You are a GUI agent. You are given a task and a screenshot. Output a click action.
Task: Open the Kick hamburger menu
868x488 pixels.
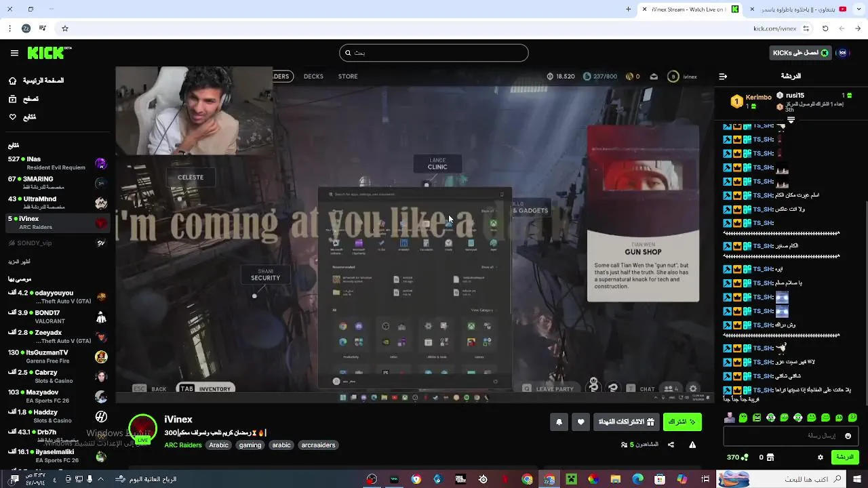(14, 53)
